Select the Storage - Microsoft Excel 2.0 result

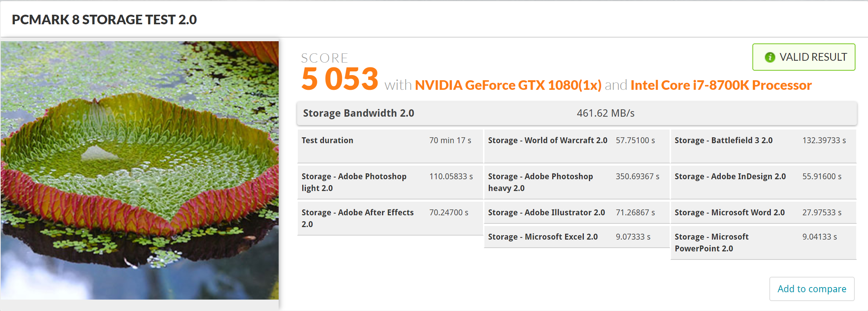576,237
